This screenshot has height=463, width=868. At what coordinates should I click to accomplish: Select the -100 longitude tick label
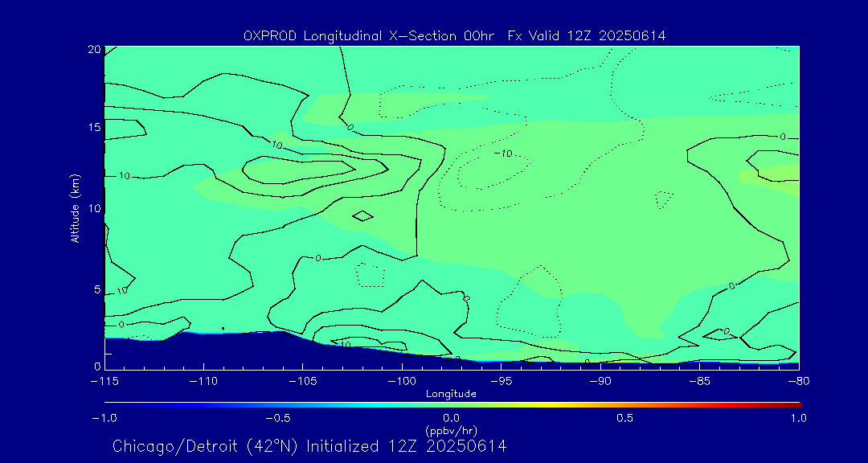point(401,382)
